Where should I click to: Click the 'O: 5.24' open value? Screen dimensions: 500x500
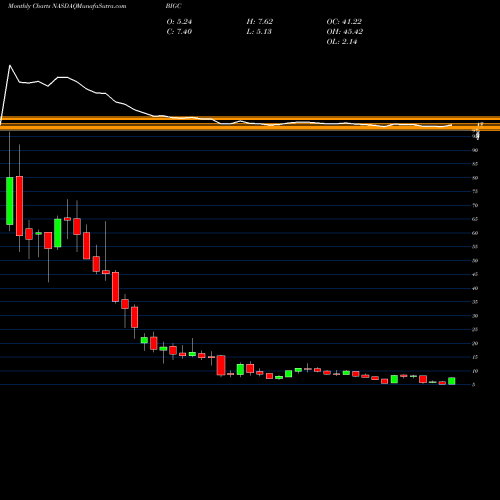point(179,22)
